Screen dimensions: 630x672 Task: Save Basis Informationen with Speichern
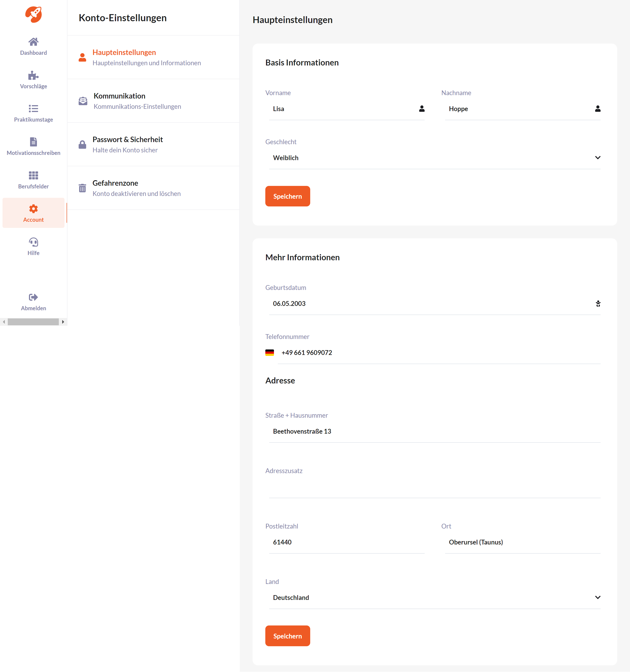coord(287,196)
